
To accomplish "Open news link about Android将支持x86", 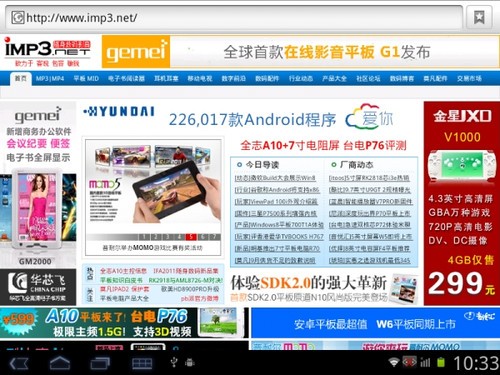I will (x=277, y=190).
